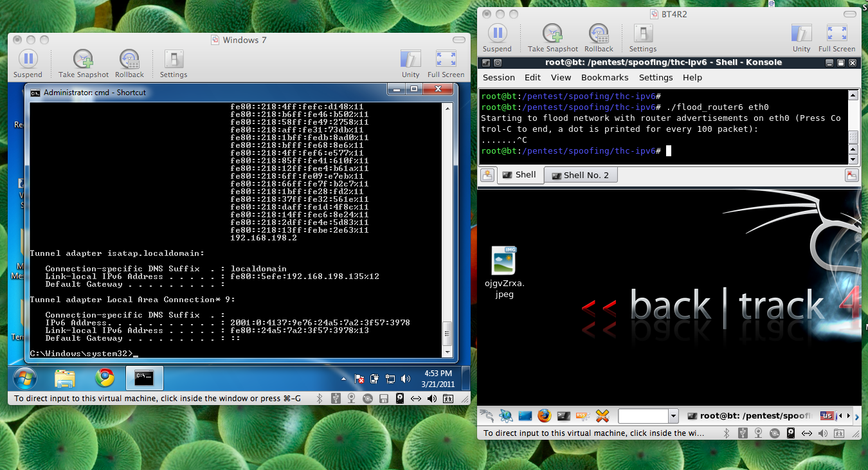Open Windows Explorer from the taskbar
868x470 pixels.
65,379
